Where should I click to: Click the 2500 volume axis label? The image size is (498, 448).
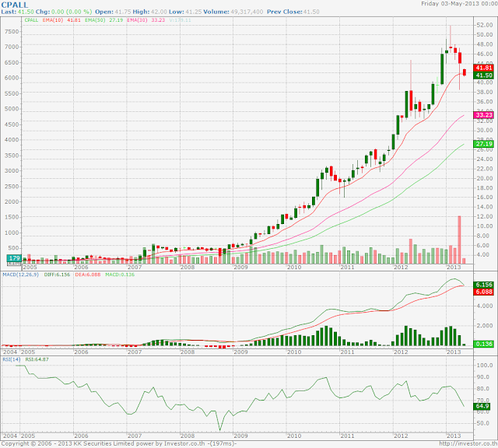point(12,187)
